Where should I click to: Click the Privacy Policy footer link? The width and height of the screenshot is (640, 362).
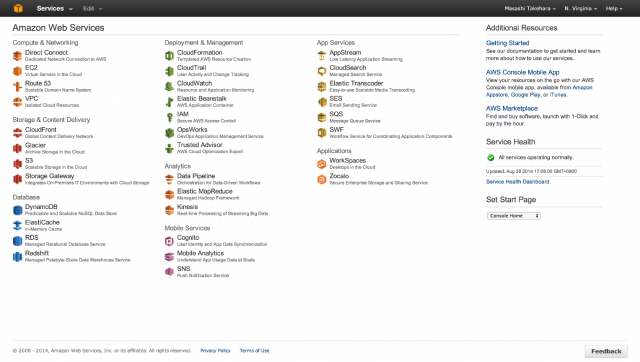pos(215,351)
